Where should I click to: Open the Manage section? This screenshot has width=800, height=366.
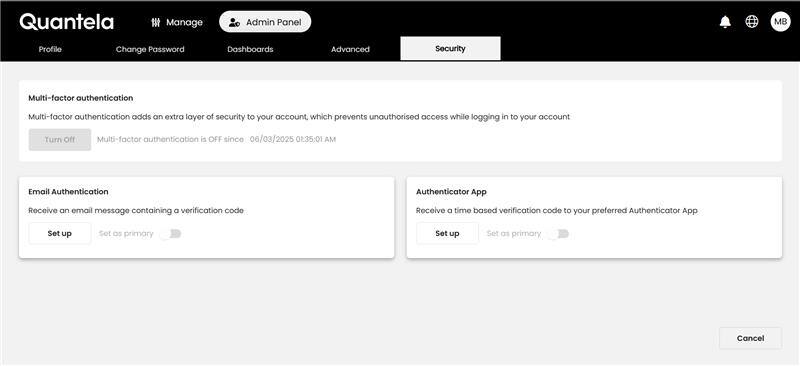[x=177, y=22]
